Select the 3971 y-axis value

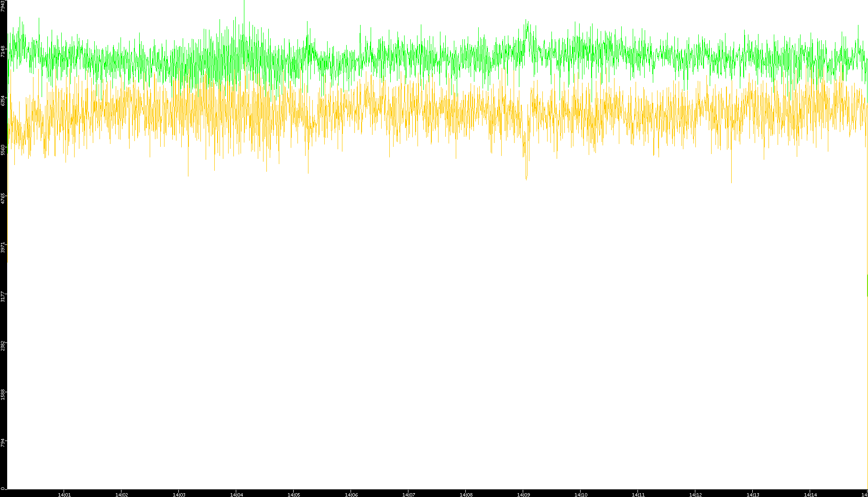pos(3,248)
